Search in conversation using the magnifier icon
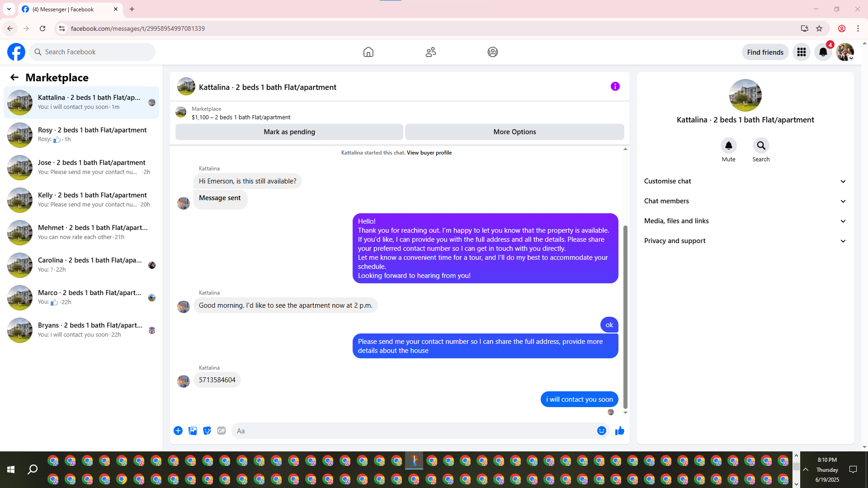The height and width of the screenshot is (488, 868). point(761,145)
